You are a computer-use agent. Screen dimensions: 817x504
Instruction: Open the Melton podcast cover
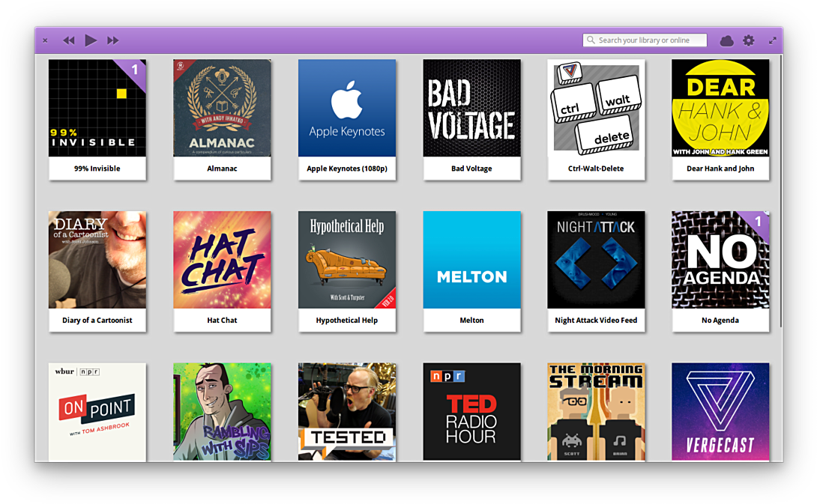click(x=471, y=260)
